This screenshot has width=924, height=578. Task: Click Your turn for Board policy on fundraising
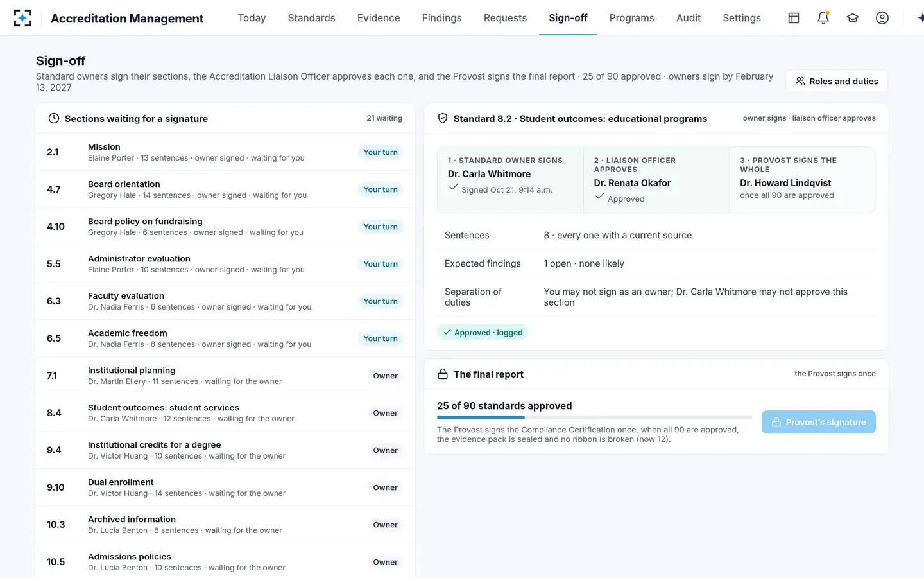click(x=381, y=227)
